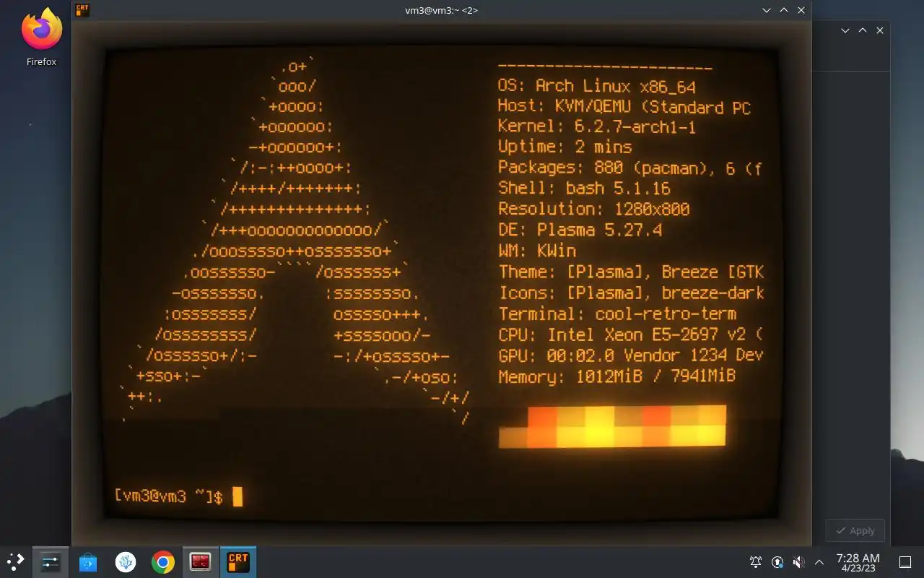Minimize the cool-retro-term window
This screenshot has height=578, width=924.
[767, 10]
